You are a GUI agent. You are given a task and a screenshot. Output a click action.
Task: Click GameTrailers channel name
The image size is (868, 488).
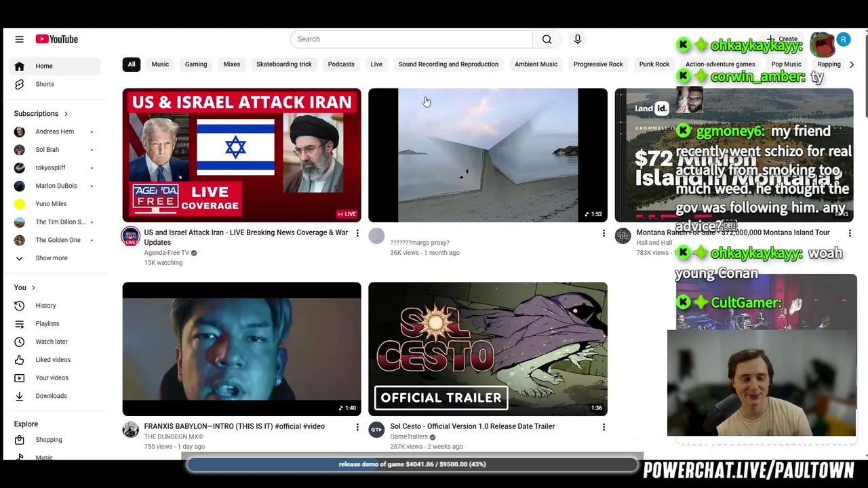[409, 436]
